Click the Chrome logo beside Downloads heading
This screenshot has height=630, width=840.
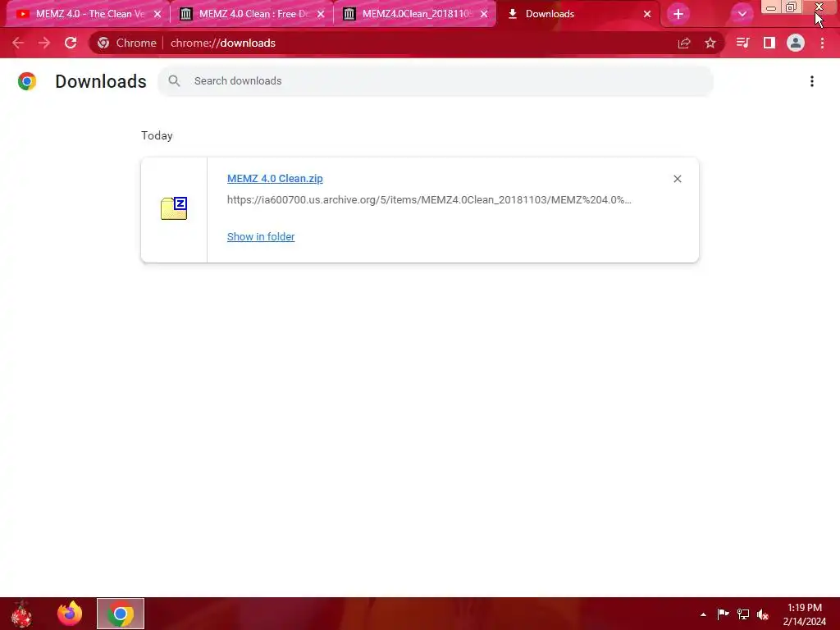27,81
